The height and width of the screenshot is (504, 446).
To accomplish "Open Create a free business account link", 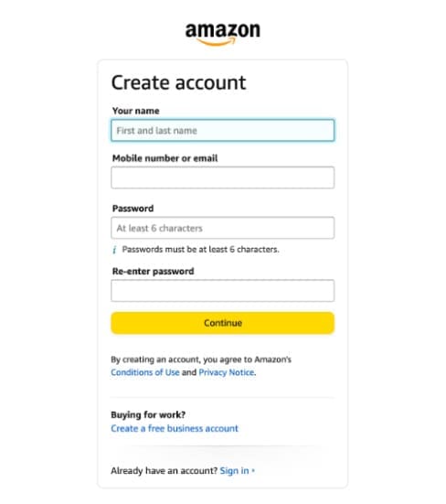I will pyautogui.click(x=175, y=428).
